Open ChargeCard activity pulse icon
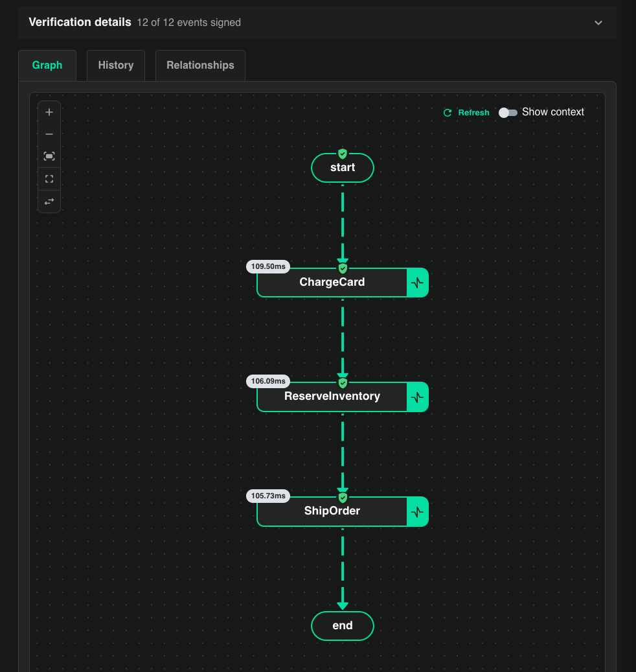 click(x=418, y=283)
